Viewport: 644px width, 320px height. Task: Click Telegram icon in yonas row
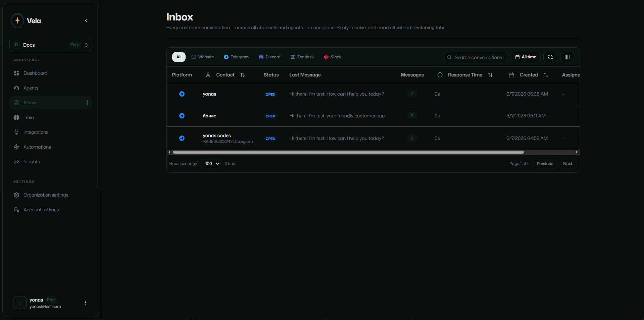coord(182,94)
